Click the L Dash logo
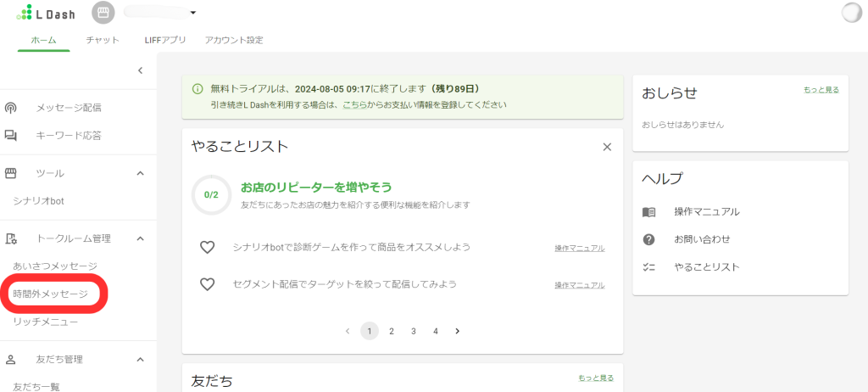The height and width of the screenshot is (392, 868). pos(47,14)
